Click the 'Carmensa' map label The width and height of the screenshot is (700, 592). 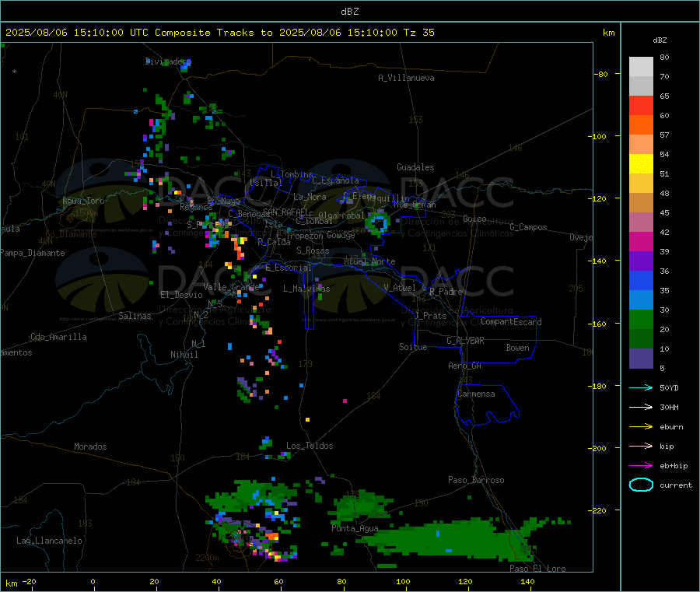click(x=476, y=394)
